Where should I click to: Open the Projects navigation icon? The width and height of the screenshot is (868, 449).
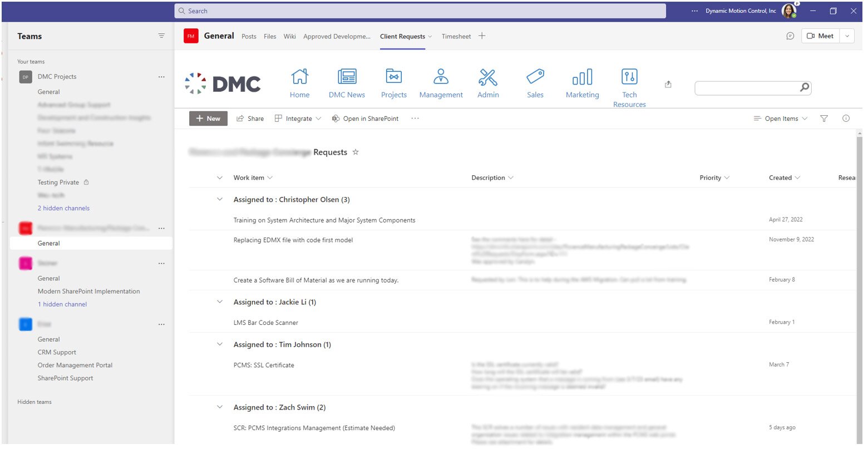pos(393,77)
